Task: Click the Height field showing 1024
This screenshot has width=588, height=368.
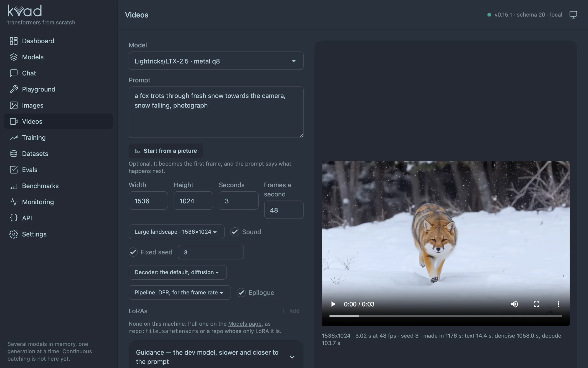Action: click(x=193, y=201)
